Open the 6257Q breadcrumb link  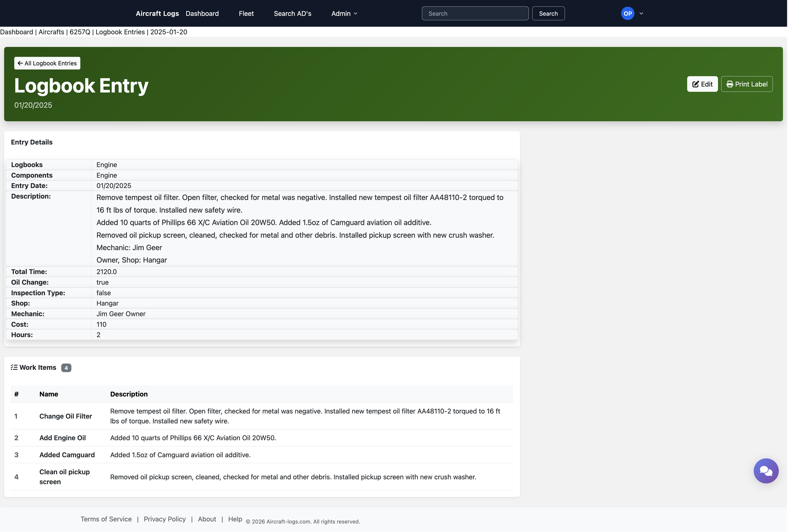[80, 32]
